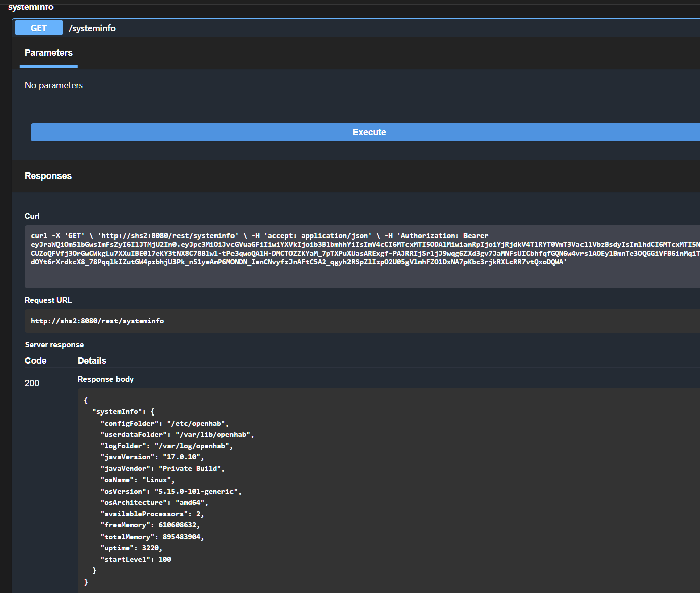The width and height of the screenshot is (700, 593).
Task: Click the blue Execute button
Action: tap(369, 132)
